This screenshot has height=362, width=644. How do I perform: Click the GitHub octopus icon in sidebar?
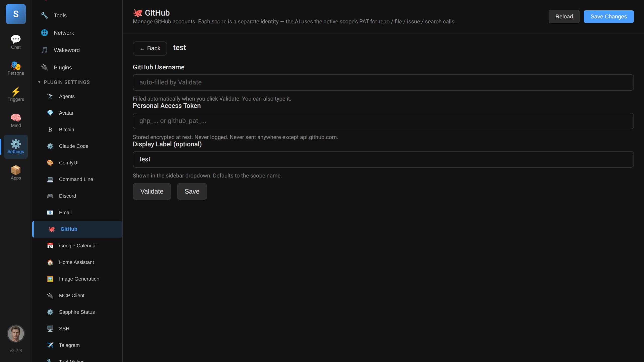click(52, 229)
